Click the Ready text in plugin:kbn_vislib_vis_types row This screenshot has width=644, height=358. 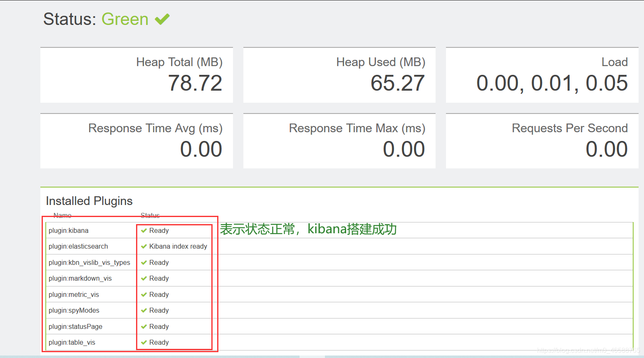pyautogui.click(x=159, y=262)
